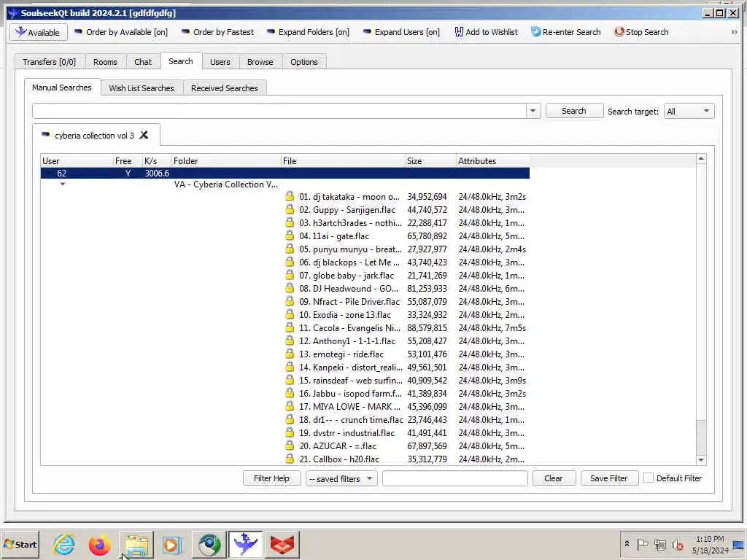The width and height of the screenshot is (747, 560).
Task: Click Add to Wishlist icon
Action: pos(459,32)
